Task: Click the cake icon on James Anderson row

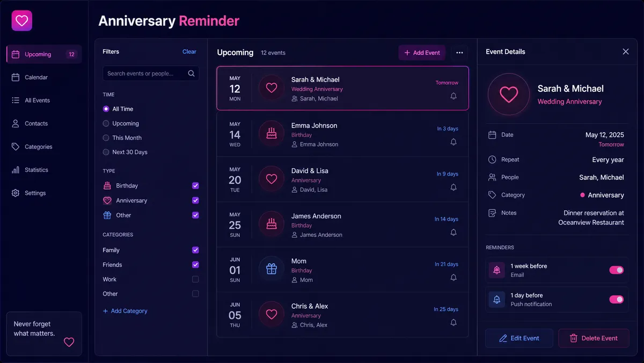Action: pyautogui.click(x=272, y=223)
